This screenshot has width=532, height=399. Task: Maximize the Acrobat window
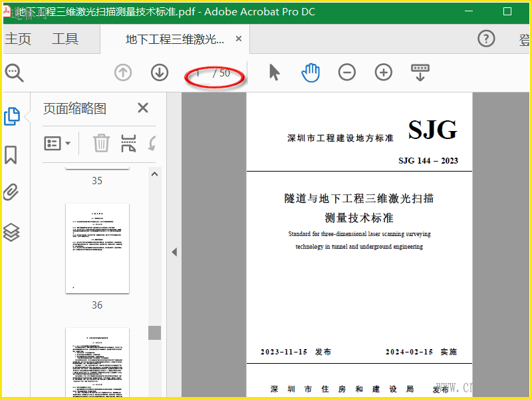[x=507, y=11]
